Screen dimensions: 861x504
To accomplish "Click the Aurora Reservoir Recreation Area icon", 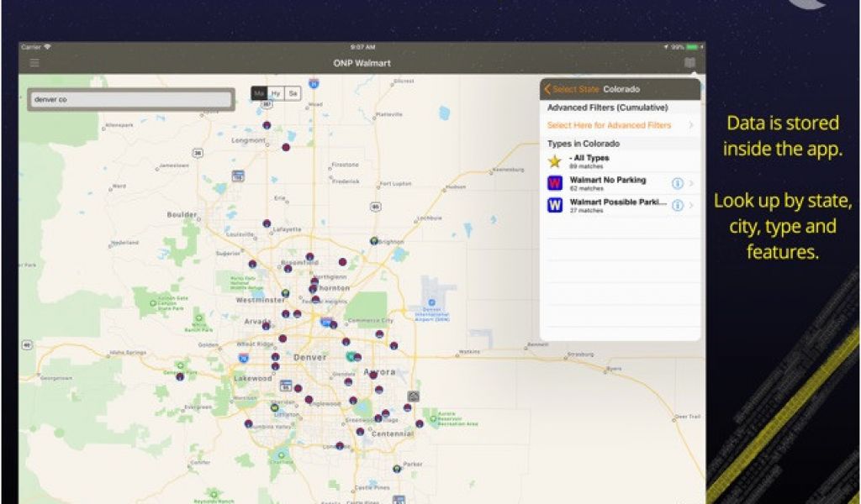I will tap(433, 419).
